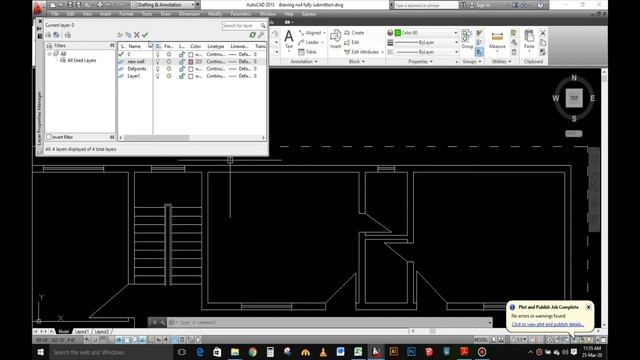
Task: Click color swatch of Layer1
Action: coord(191,76)
